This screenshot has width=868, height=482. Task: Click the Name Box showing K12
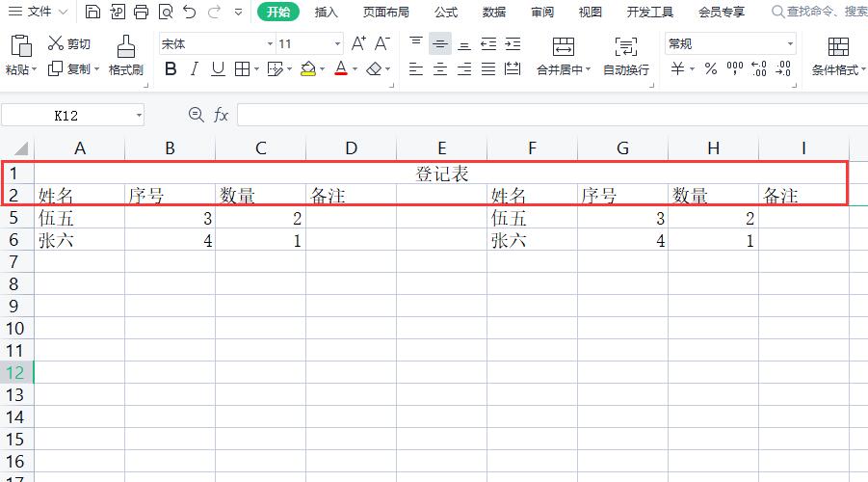tap(72, 116)
